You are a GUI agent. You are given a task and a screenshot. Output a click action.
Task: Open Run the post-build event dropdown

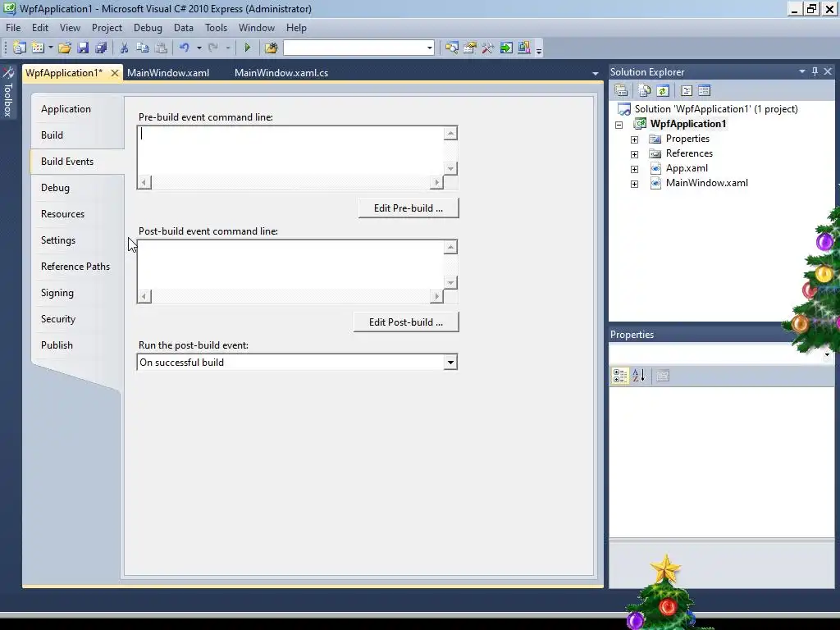click(450, 363)
